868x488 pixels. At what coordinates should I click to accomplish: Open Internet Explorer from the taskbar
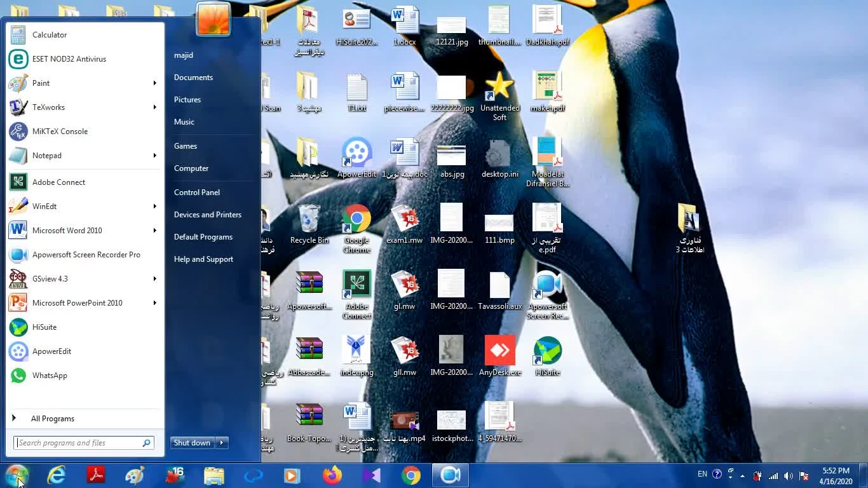57,475
